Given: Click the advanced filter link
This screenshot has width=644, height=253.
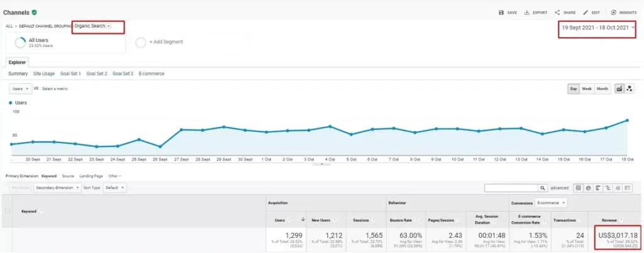Looking at the screenshot, I should click(559, 188).
